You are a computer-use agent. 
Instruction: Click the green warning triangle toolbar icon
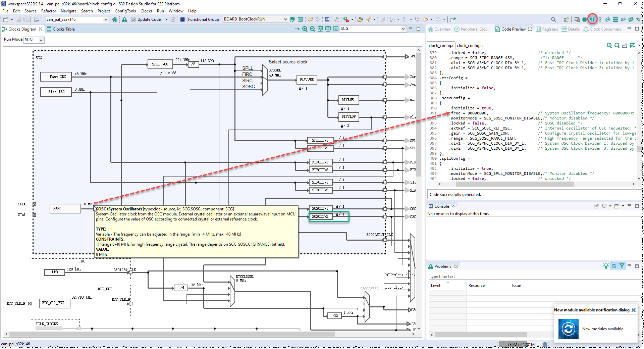(x=124, y=19)
